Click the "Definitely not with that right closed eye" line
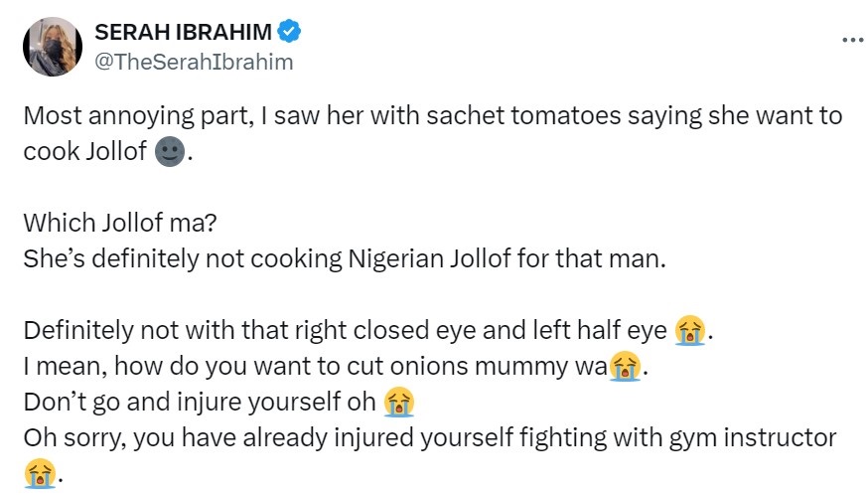Image resolution: width=868 pixels, height=495 pixels. pyautogui.click(x=346, y=331)
